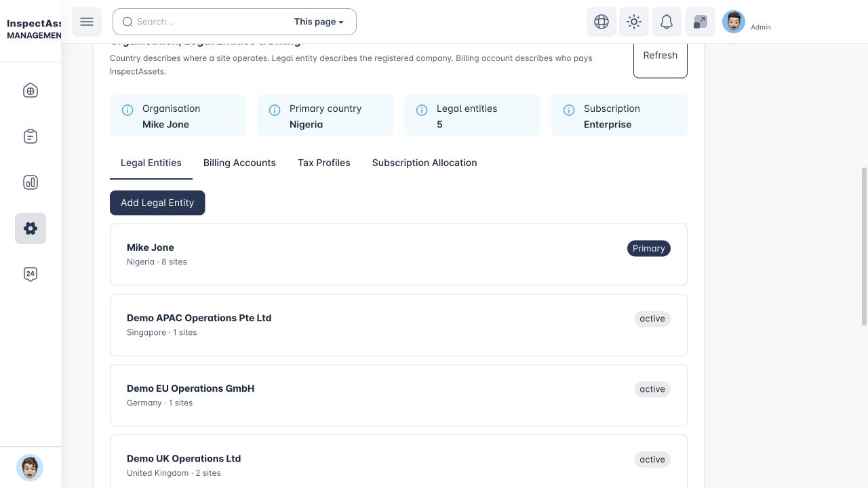Click the info icon beside Subscription
868x488 pixels.
569,110
